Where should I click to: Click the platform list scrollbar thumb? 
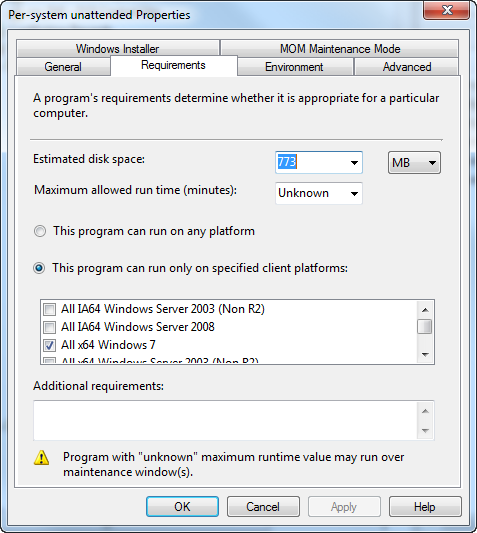click(x=425, y=327)
